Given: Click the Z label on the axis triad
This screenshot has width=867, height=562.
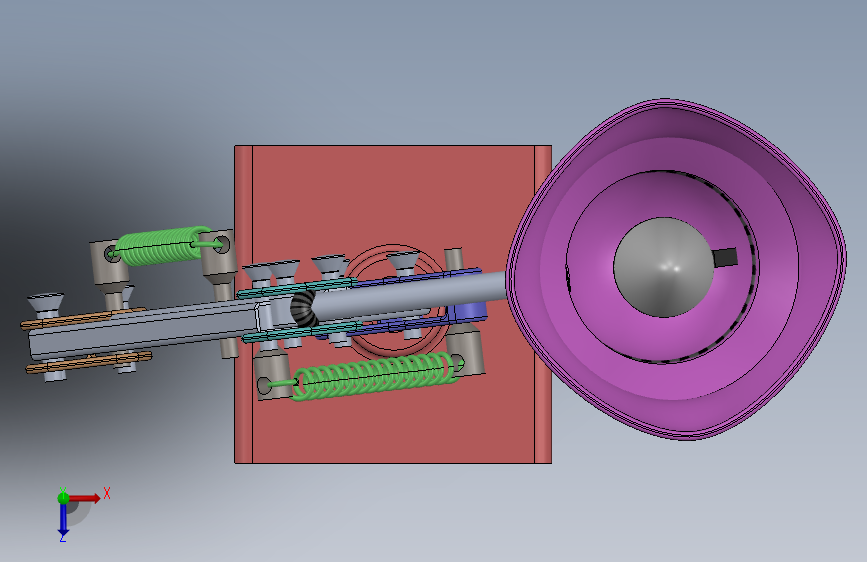Looking at the screenshot, I should click(x=62, y=538).
